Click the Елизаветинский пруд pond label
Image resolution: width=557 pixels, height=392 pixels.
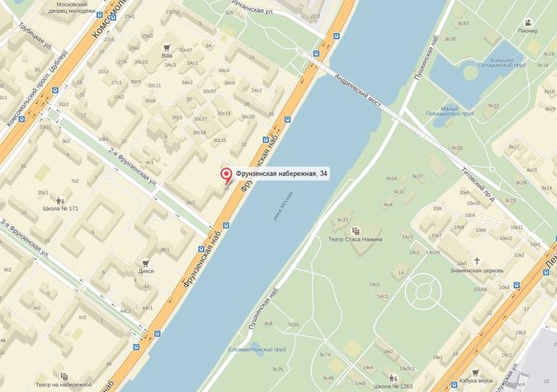pos(257,349)
